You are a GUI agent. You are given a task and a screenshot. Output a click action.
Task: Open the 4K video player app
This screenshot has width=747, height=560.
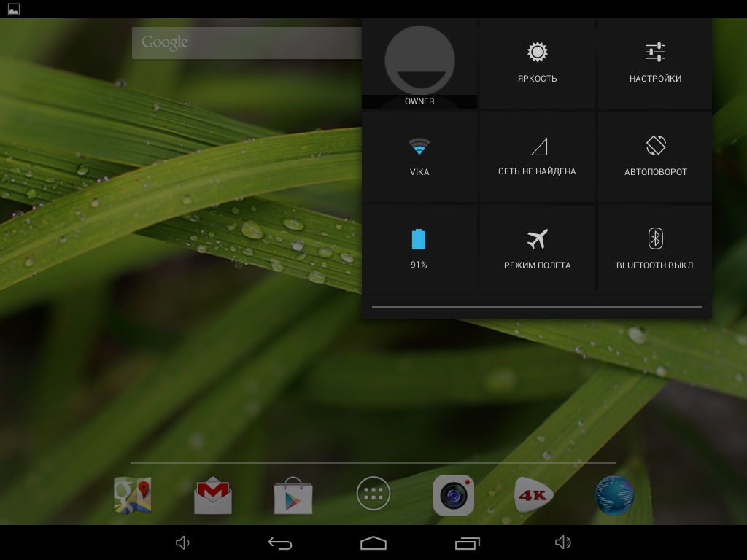pos(534,495)
